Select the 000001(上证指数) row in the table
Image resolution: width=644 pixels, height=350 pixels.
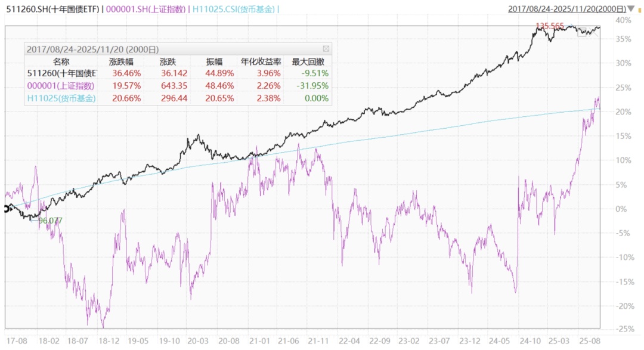coord(61,86)
